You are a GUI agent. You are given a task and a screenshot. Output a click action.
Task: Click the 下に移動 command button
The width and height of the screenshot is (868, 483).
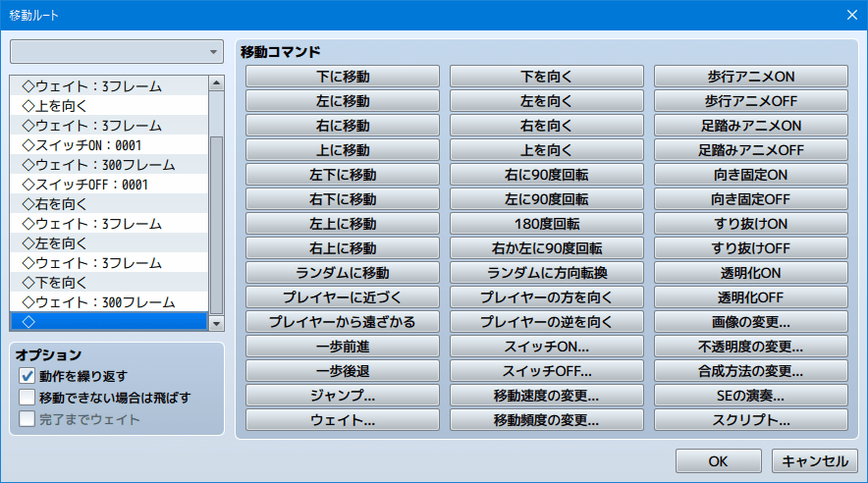pyautogui.click(x=343, y=77)
